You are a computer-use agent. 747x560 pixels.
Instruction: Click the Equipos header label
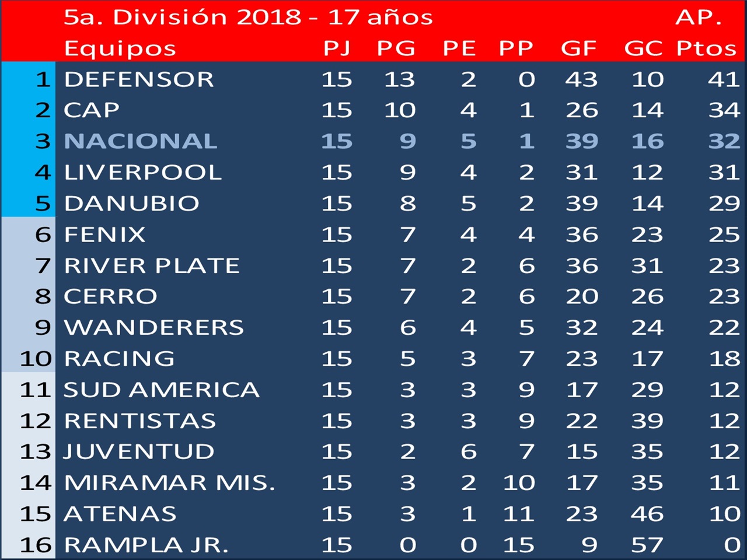(120, 49)
